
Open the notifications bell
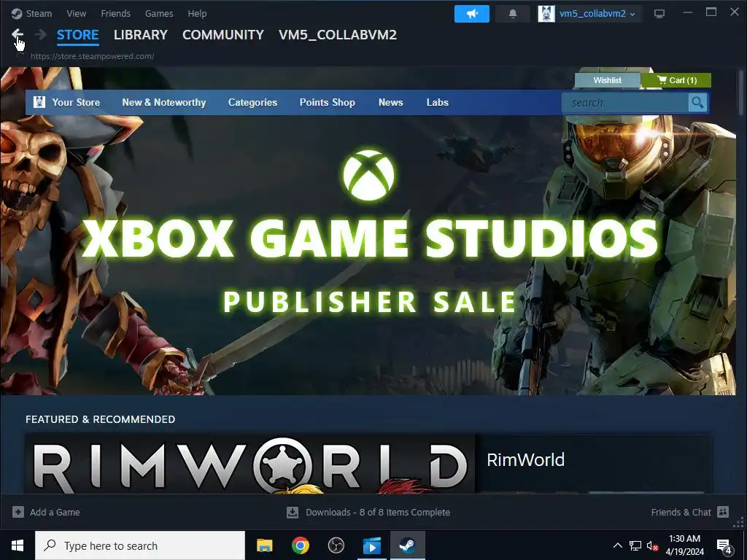tap(513, 14)
